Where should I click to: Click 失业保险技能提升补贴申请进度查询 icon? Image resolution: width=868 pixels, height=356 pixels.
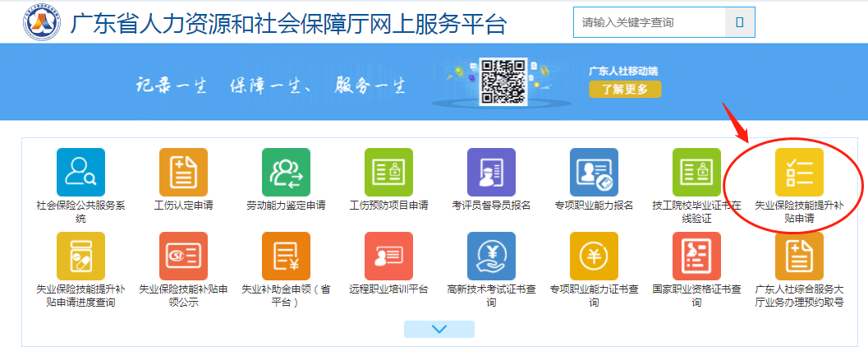point(80,256)
